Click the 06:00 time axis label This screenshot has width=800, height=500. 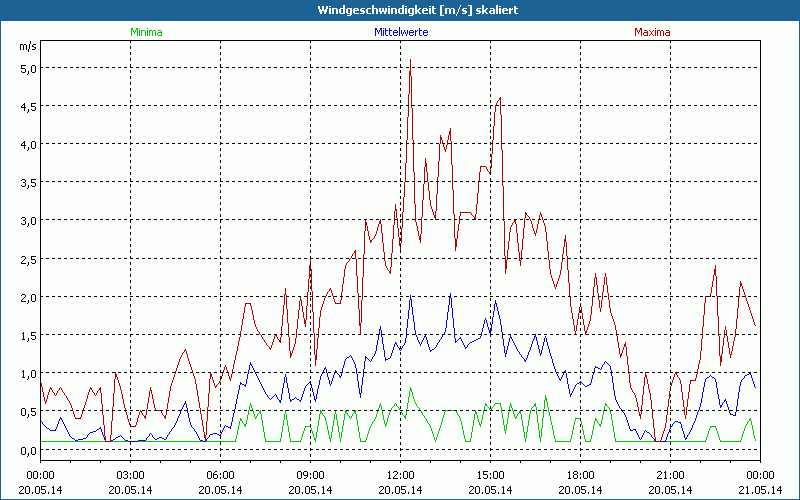point(220,475)
